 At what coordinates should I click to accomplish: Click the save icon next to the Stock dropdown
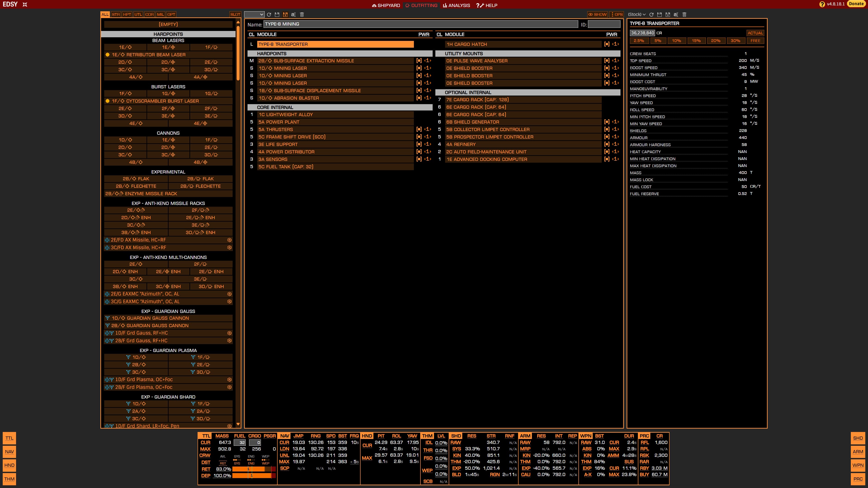click(x=659, y=14)
